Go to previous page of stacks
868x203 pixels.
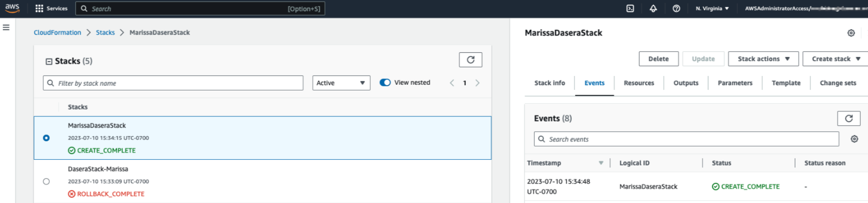[452, 83]
